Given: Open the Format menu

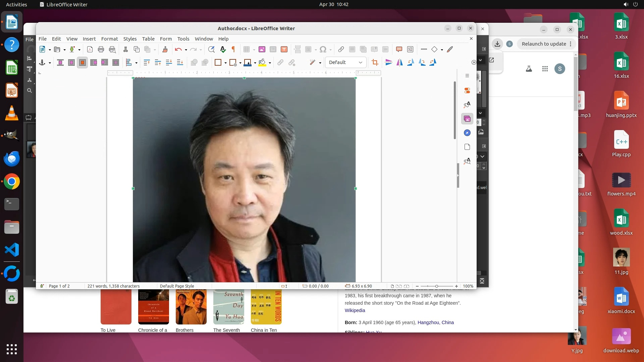Looking at the screenshot, I should 109,39.
